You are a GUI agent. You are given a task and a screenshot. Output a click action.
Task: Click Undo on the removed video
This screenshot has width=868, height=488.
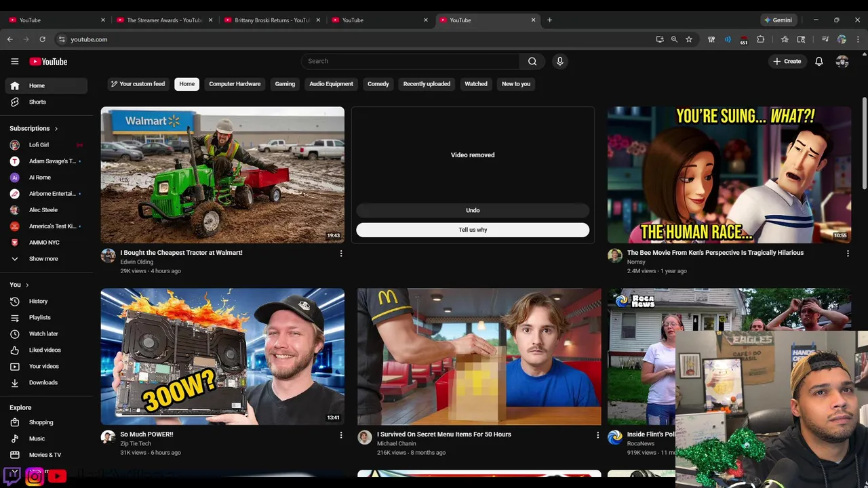point(473,210)
